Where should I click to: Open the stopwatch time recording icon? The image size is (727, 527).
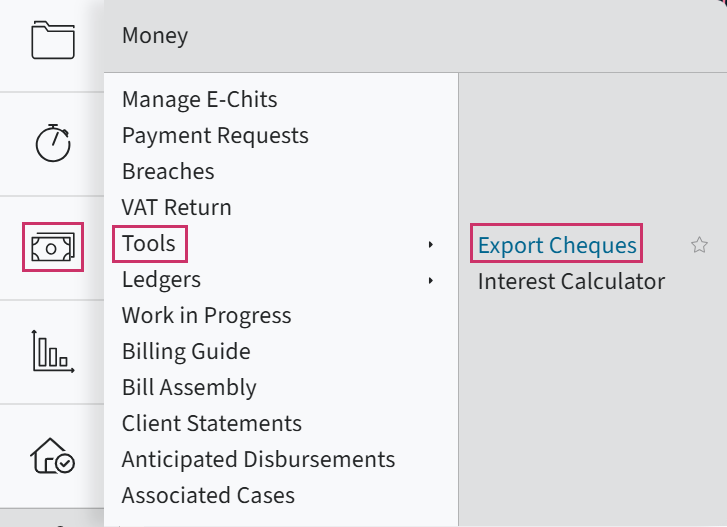tap(53, 143)
